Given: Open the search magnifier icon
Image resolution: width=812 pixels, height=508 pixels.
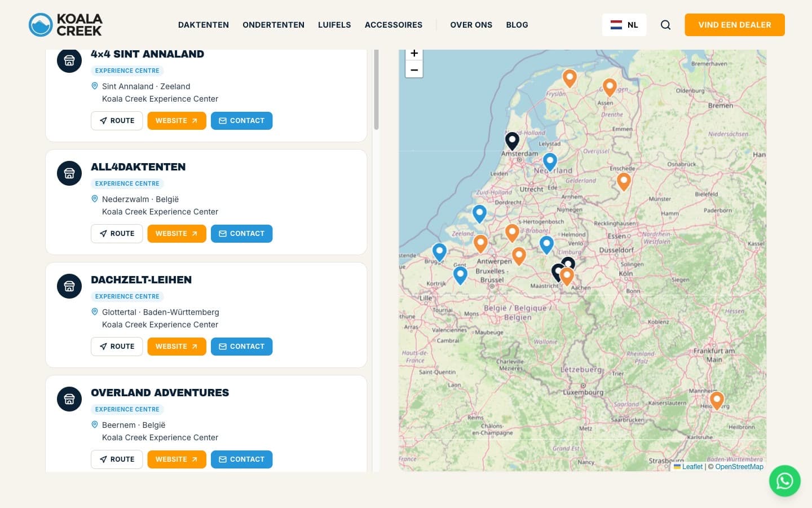Looking at the screenshot, I should pos(665,25).
